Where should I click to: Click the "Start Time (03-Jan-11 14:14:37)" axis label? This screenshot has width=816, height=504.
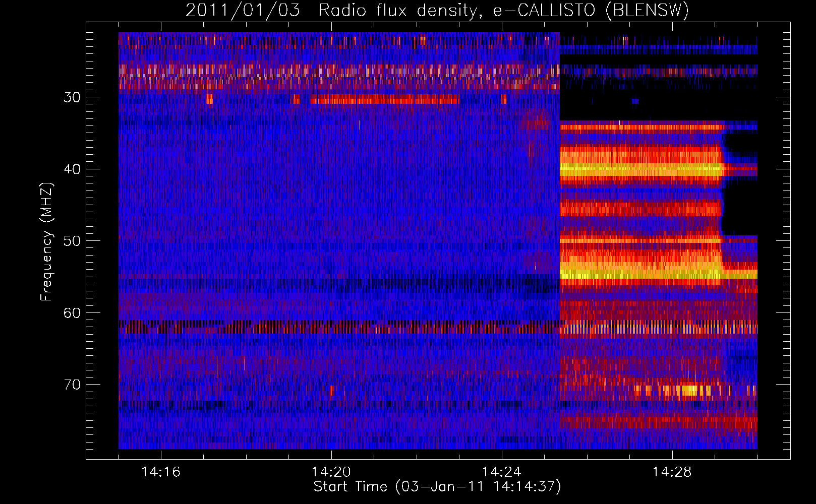(x=437, y=487)
